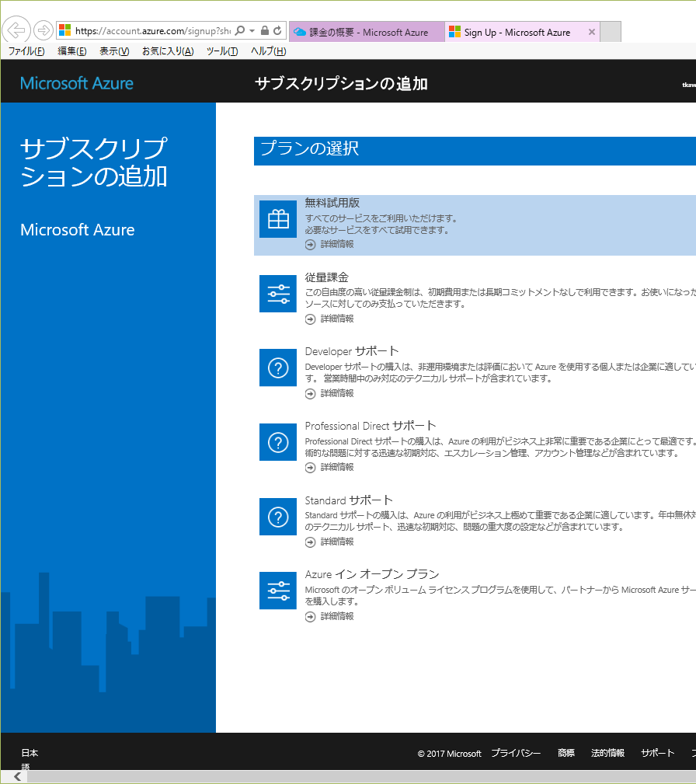
Task: Click the 法的情報 footer link
Action: coord(607,753)
